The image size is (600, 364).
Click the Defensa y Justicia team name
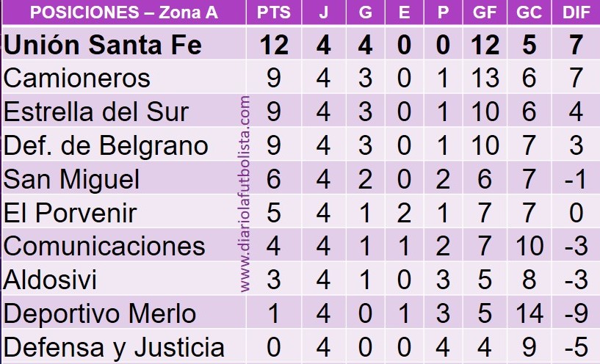click(x=114, y=347)
